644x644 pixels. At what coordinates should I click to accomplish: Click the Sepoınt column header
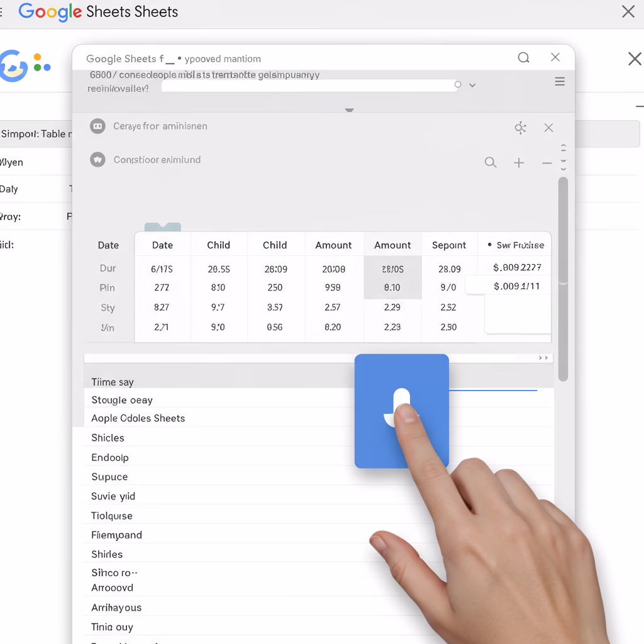click(x=449, y=245)
